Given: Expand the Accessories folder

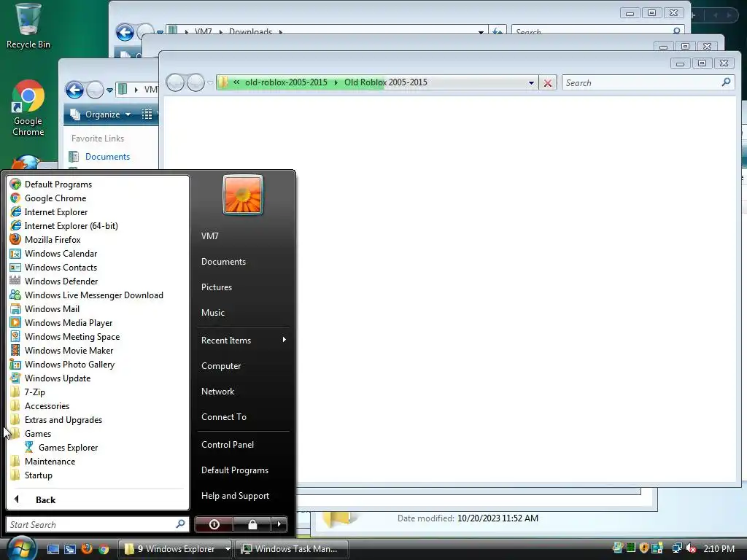Looking at the screenshot, I should coord(47,405).
